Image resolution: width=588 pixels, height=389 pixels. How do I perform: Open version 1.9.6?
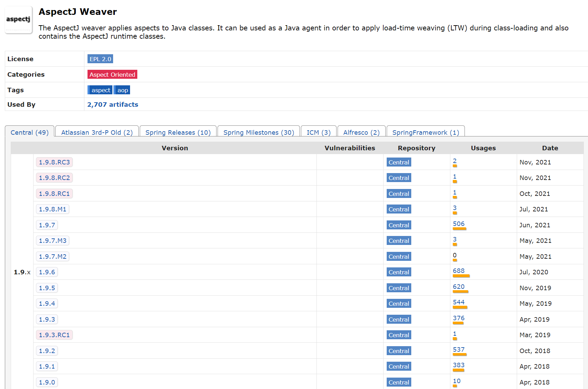(47, 272)
